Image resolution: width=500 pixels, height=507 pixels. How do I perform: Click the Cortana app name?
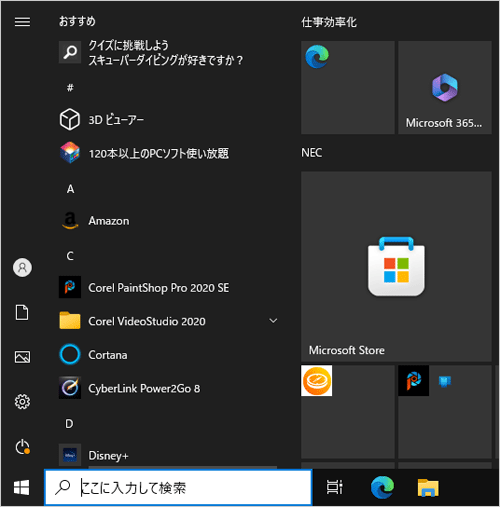pyautogui.click(x=108, y=355)
